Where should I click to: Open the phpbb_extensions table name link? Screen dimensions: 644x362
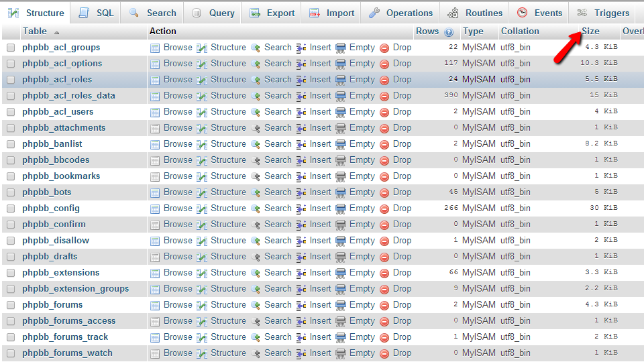coord(60,273)
